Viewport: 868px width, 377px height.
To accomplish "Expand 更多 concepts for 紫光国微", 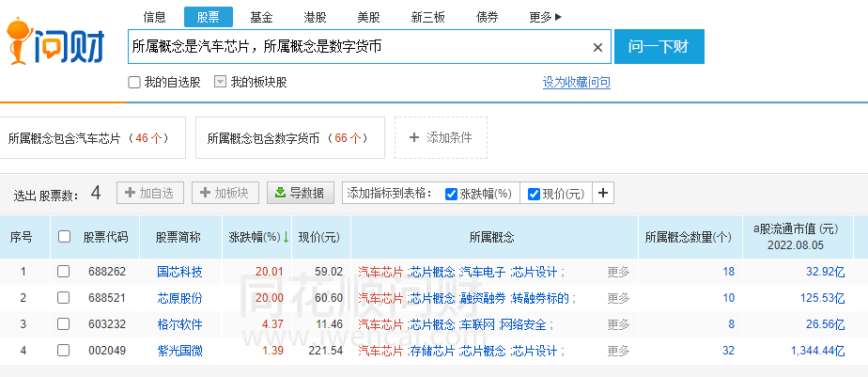I will (x=618, y=351).
